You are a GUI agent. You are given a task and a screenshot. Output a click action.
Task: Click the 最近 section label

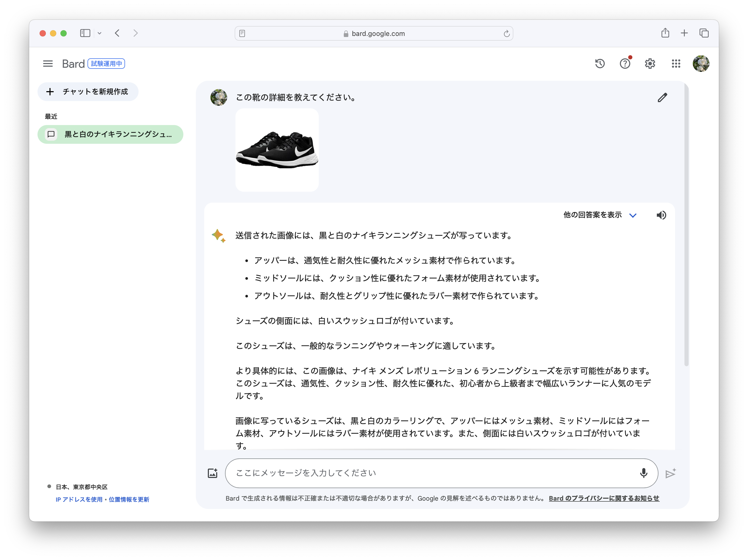pyautogui.click(x=51, y=116)
